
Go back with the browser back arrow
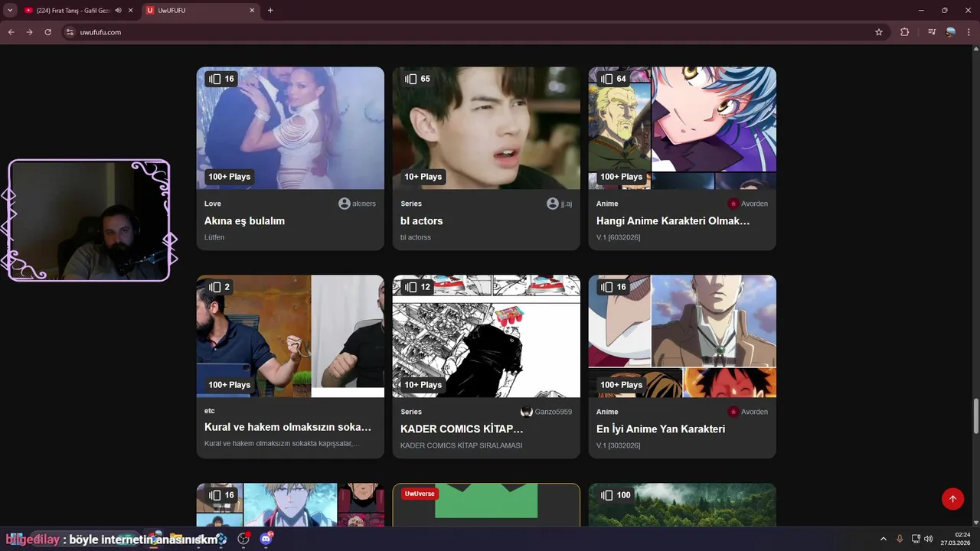11,32
